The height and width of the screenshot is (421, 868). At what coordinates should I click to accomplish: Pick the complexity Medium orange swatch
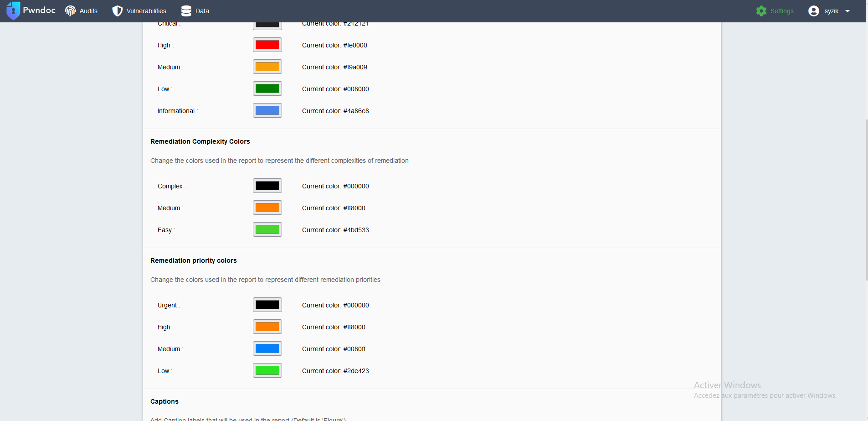click(x=267, y=208)
